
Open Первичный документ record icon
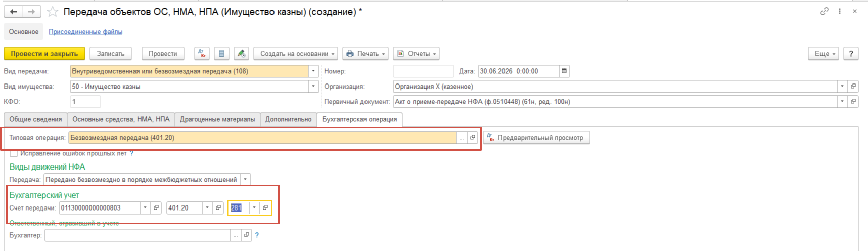(x=853, y=102)
